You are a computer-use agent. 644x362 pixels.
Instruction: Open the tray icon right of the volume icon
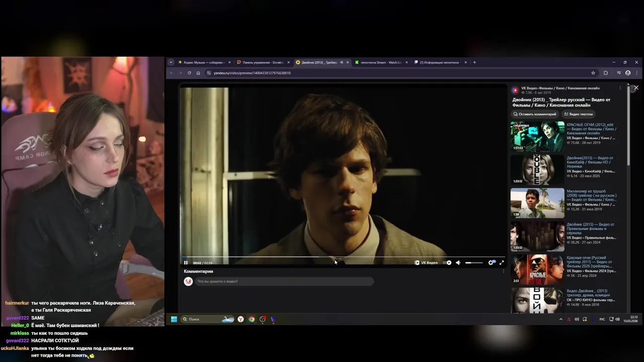585,319
